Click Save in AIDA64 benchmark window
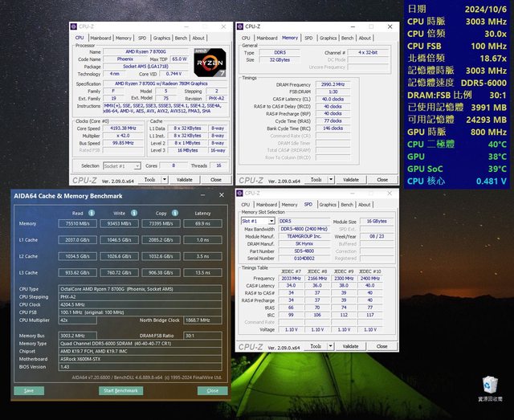The height and width of the screenshot is (420, 514). point(29,390)
